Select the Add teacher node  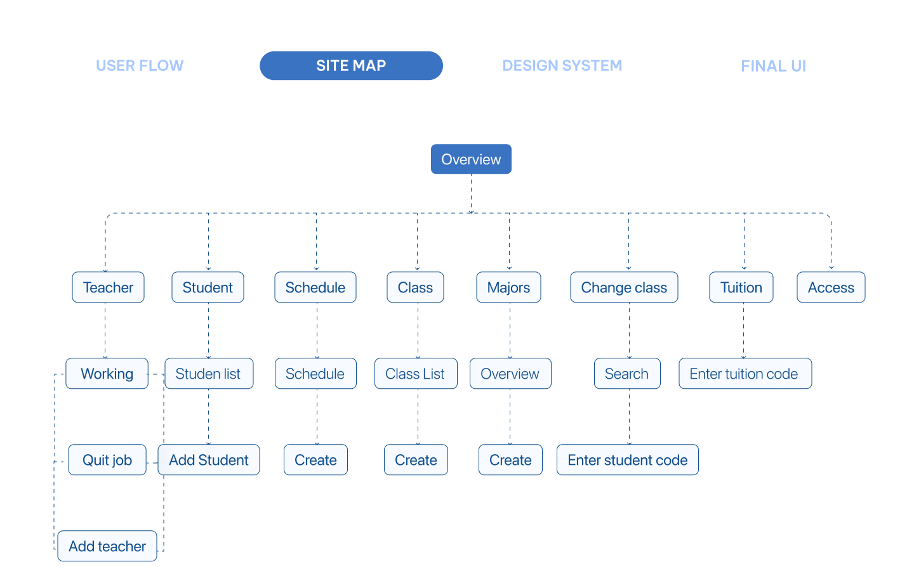[x=107, y=546]
